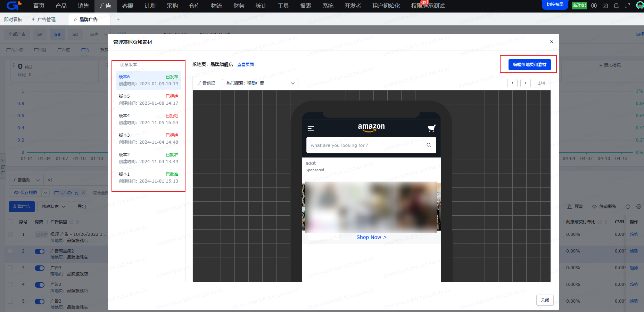Close the 管理落地页和素材 dialog with the X

coord(552,42)
